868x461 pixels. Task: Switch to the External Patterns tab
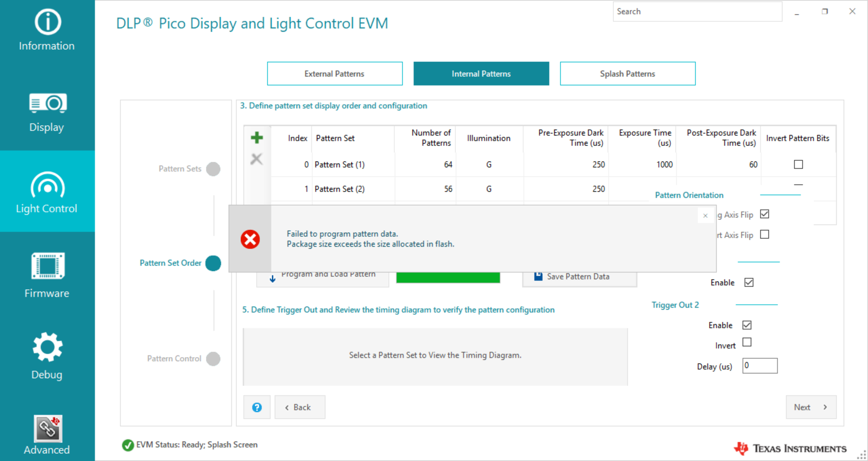(x=335, y=73)
